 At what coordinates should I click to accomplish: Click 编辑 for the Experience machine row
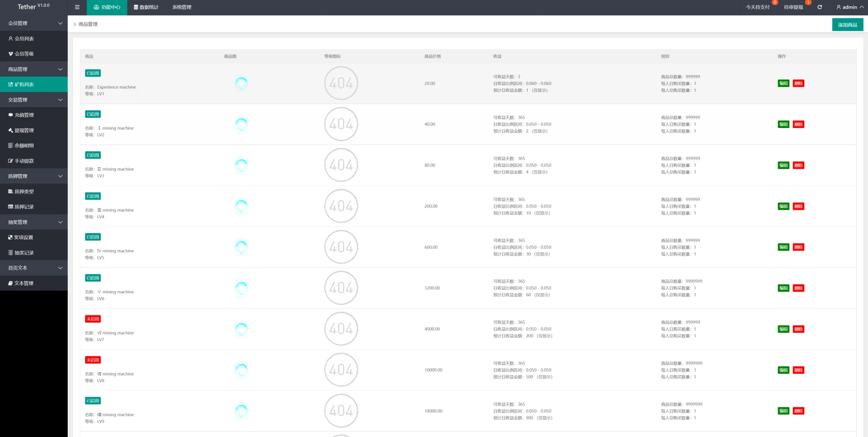pos(783,84)
